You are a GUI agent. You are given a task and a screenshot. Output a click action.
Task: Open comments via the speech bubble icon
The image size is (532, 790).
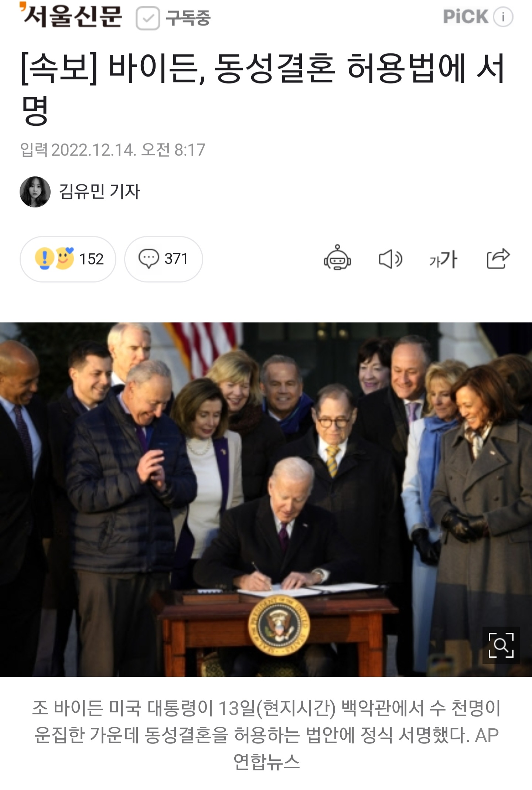(x=149, y=259)
